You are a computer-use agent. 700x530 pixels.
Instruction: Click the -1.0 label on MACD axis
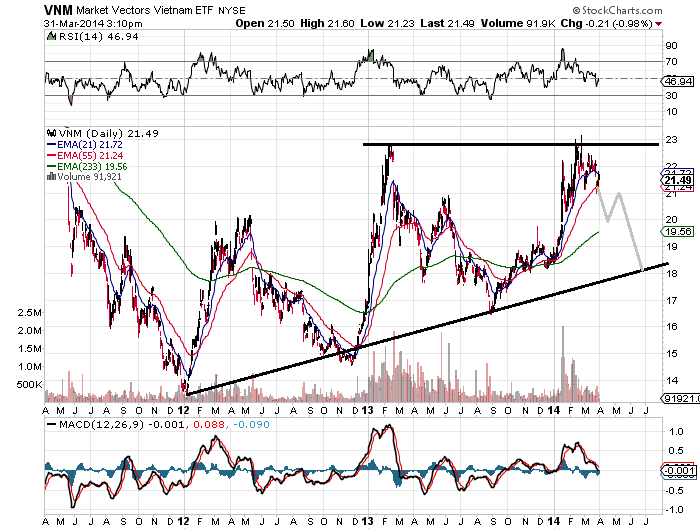(674, 509)
